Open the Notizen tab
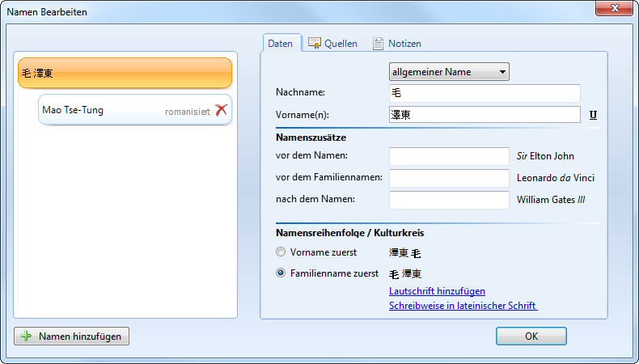The image size is (639, 364). pos(404,44)
